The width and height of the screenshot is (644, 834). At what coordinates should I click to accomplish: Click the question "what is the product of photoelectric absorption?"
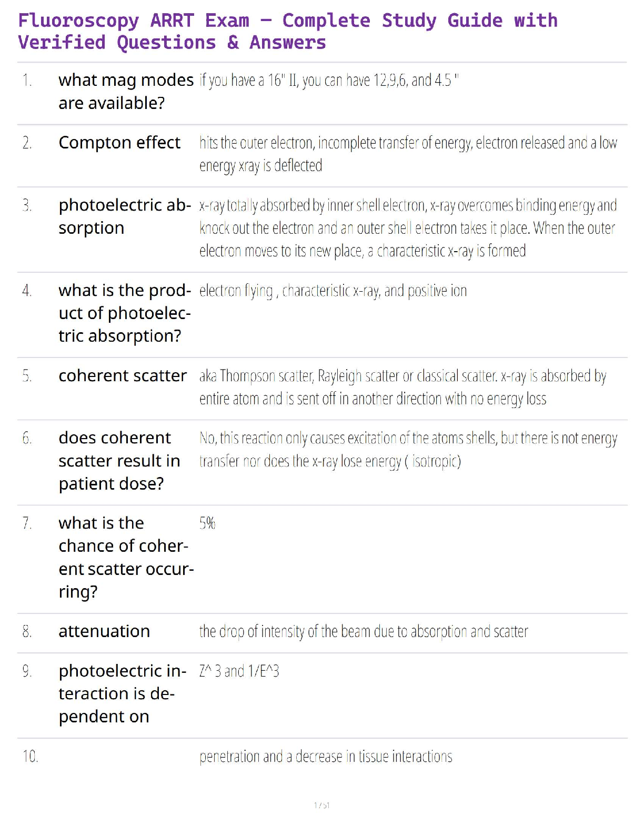[x=125, y=313]
